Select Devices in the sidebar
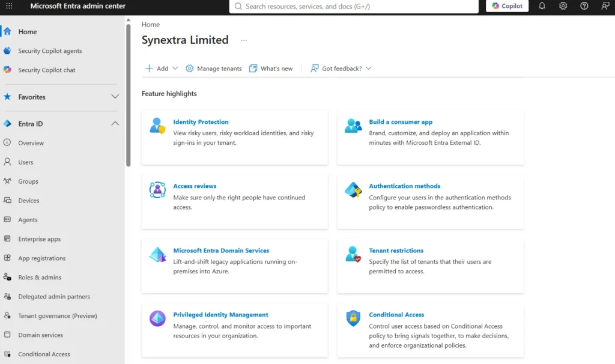 coord(29,201)
